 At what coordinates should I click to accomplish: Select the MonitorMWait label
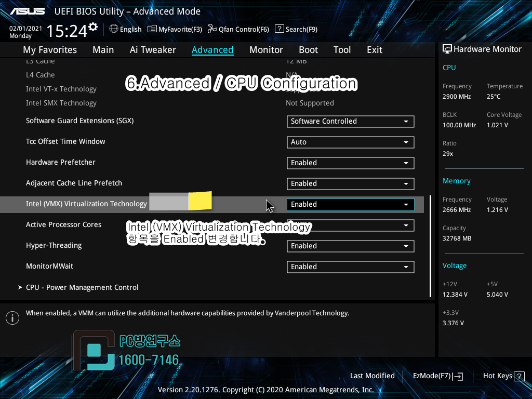click(49, 267)
